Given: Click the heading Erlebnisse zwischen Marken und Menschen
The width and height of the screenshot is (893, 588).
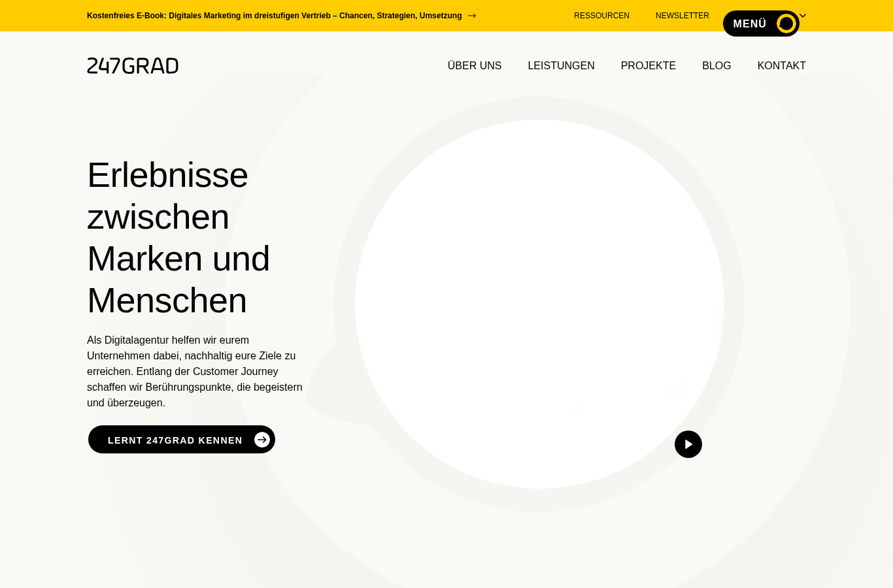Looking at the screenshot, I should click(x=178, y=238).
